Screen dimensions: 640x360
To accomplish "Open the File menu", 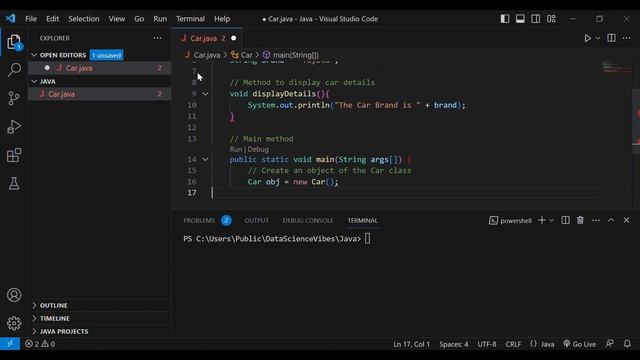I will coord(31,19).
